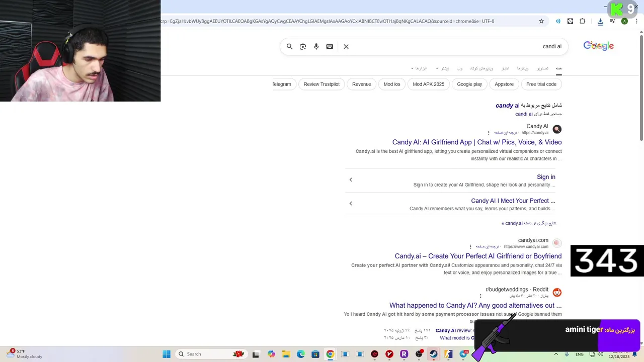Click the corrected candy ai suggestion
The height and width of the screenshot is (362, 644).
pyautogui.click(x=507, y=106)
